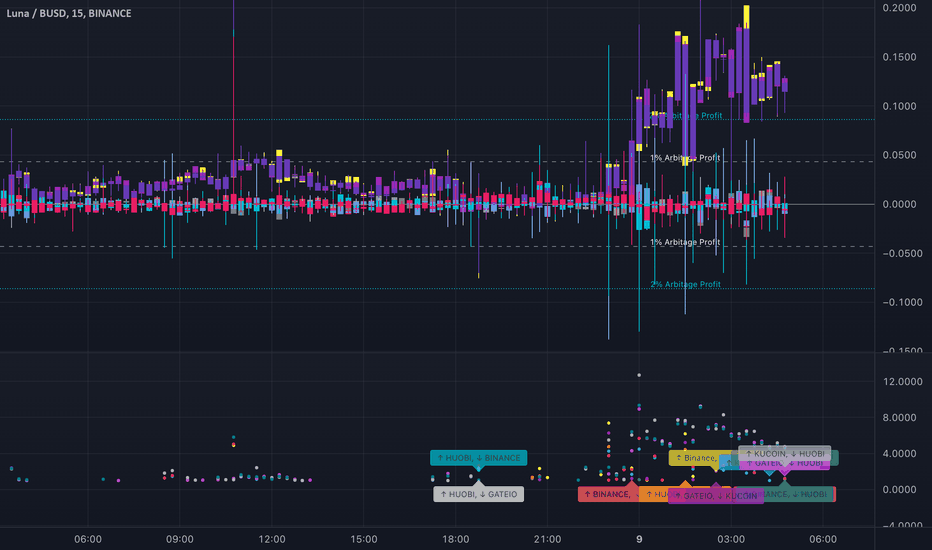
Task: Click the orange "↑ HU" signal label
Action: (x=654, y=494)
